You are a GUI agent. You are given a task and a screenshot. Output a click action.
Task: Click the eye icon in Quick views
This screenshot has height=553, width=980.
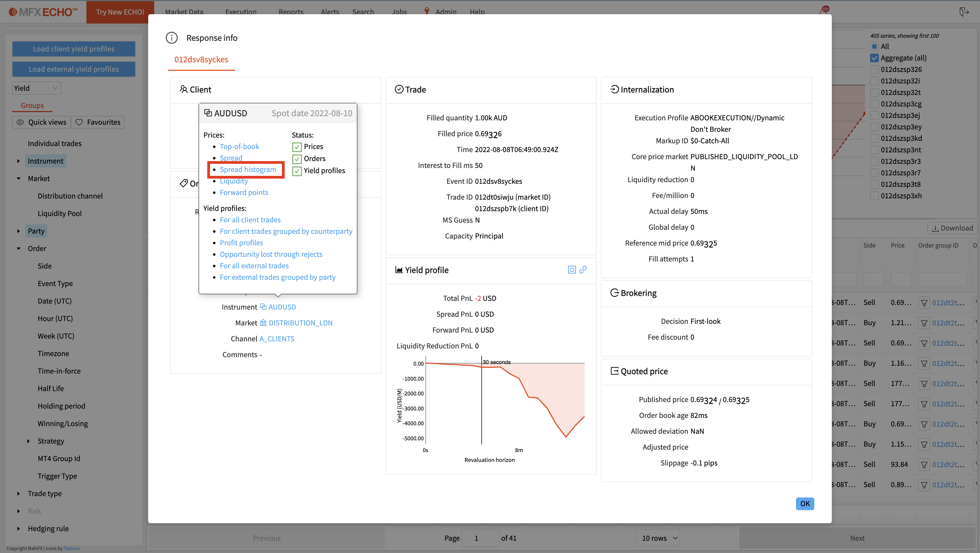coord(20,122)
